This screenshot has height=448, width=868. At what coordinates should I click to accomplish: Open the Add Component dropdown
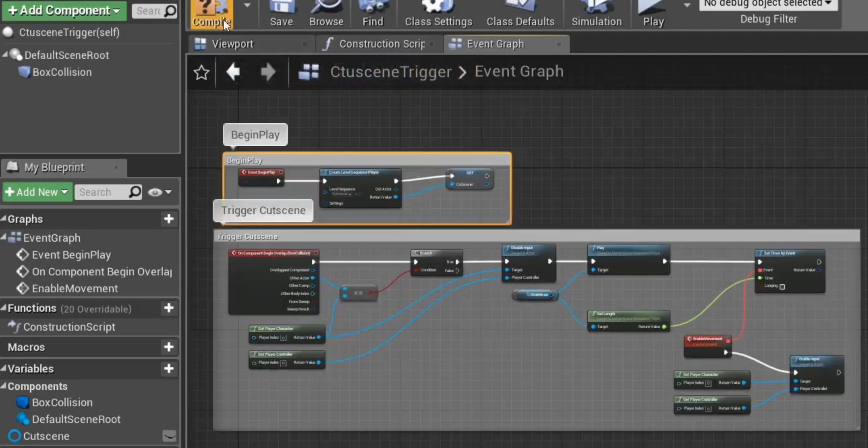coord(64,11)
